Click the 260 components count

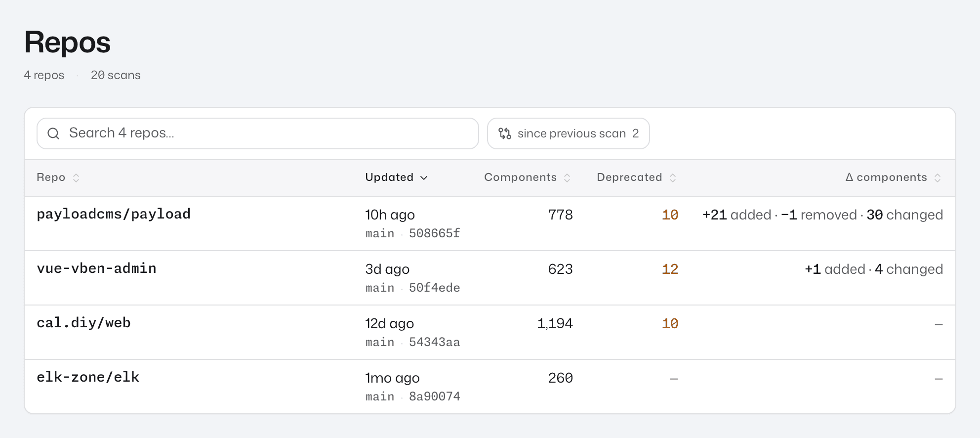point(561,378)
